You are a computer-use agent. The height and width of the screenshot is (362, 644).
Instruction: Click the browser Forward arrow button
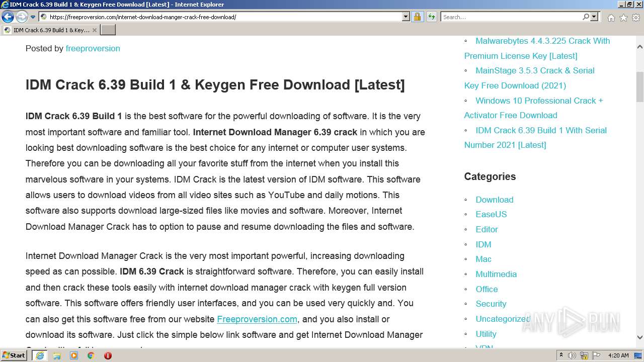click(22, 17)
